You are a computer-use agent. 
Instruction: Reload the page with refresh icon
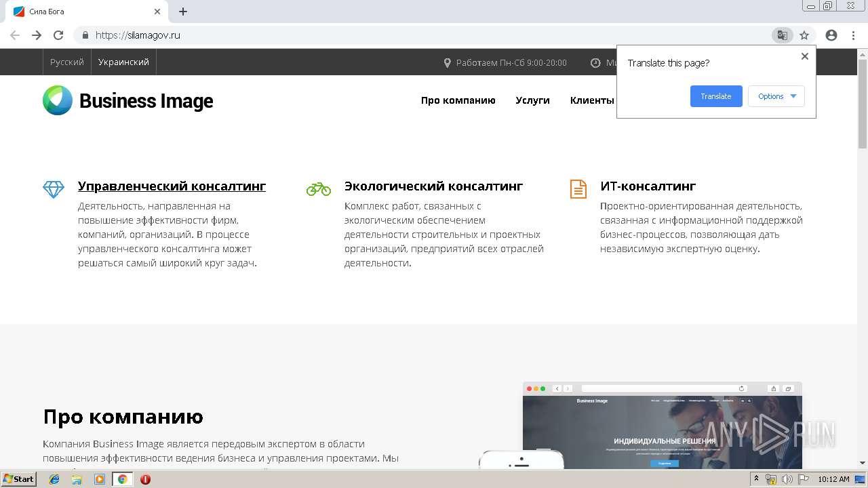click(58, 35)
